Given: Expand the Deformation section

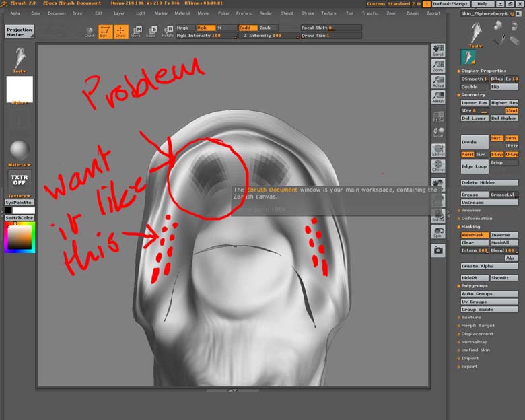Looking at the screenshot, I should pyautogui.click(x=477, y=218).
